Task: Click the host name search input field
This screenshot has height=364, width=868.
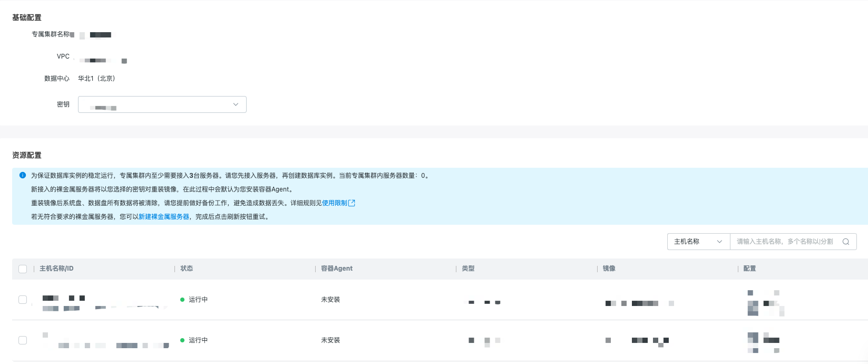Action: click(x=785, y=242)
